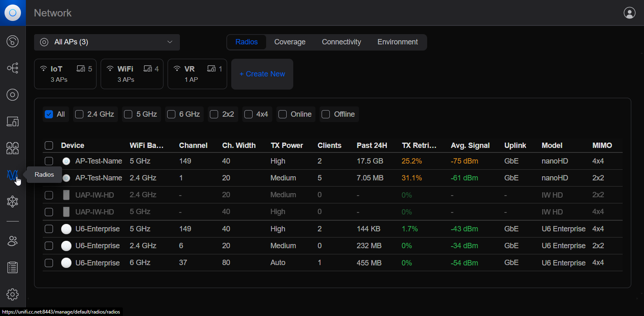Click the VR network WiFi icon
The height and width of the screenshot is (316, 644).
[177, 69]
